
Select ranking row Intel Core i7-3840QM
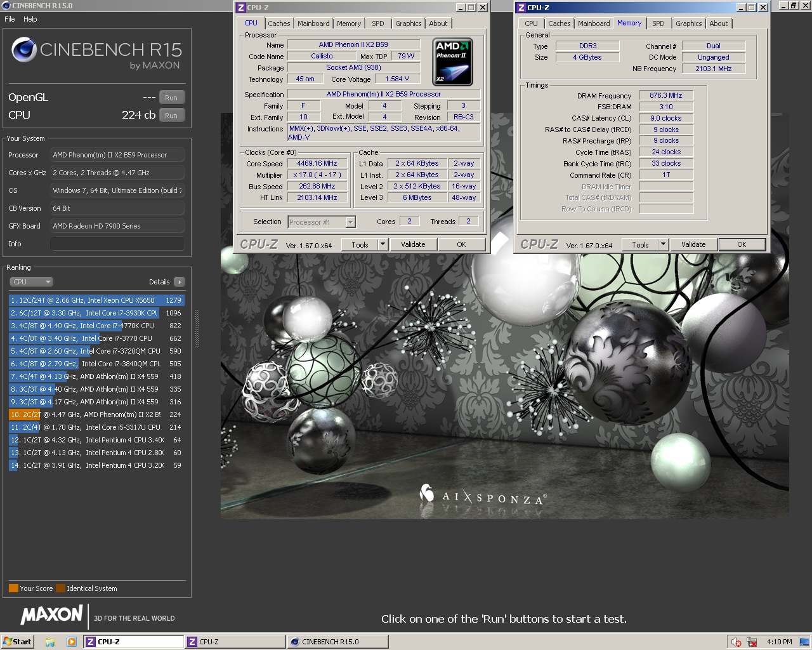(96, 364)
